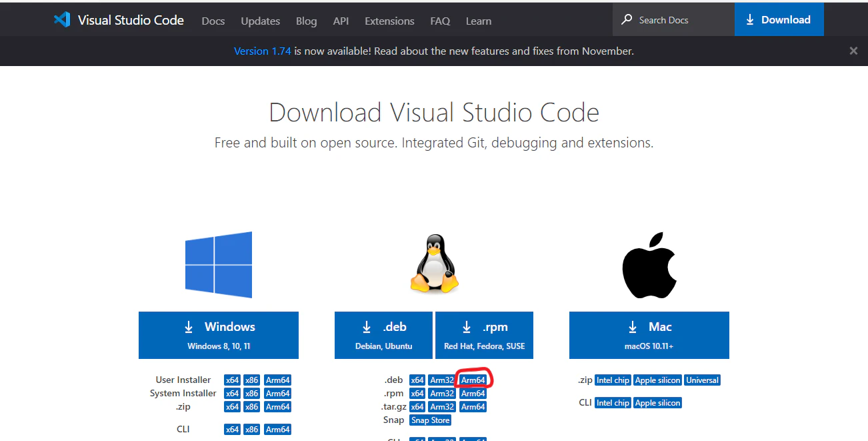The height and width of the screenshot is (441, 868).
Task: Click the Search Docs magnifier icon
Action: click(x=627, y=20)
